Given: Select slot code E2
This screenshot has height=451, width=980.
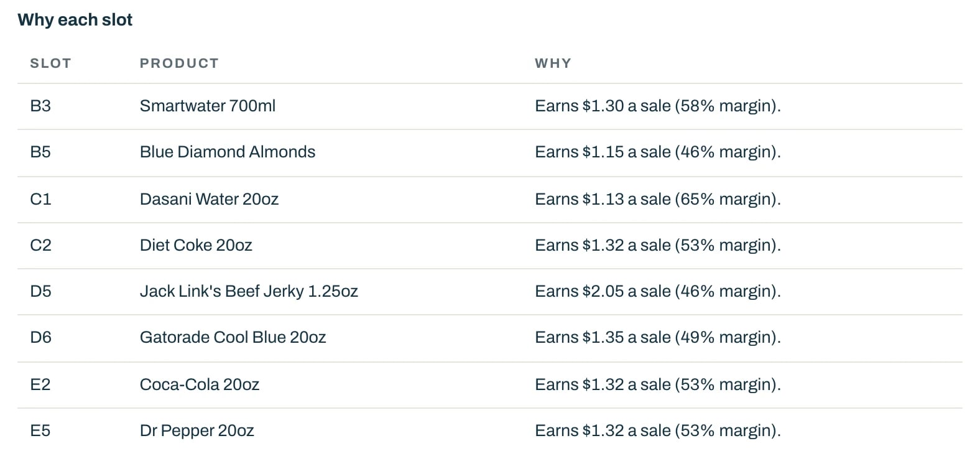Looking at the screenshot, I should (40, 384).
